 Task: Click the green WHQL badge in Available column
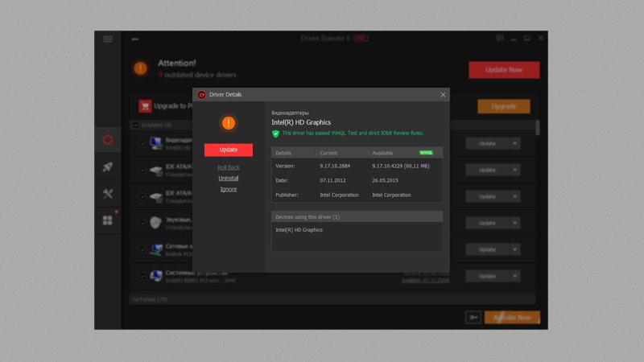pyautogui.click(x=426, y=153)
